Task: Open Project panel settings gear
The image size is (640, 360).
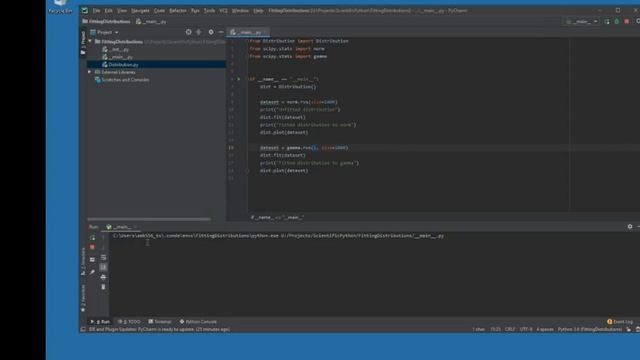Action: point(211,32)
